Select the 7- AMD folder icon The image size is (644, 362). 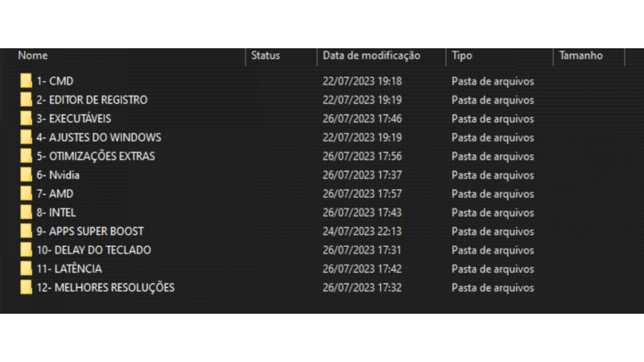click(27, 194)
